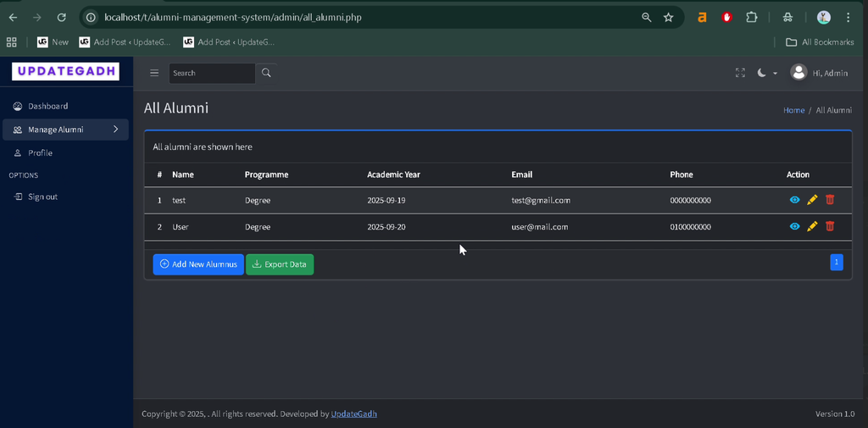Image resolution: width=868 pixels, height=428 pixels.
Task: Click the admin user avatar
Action: [x=798, y=73]
